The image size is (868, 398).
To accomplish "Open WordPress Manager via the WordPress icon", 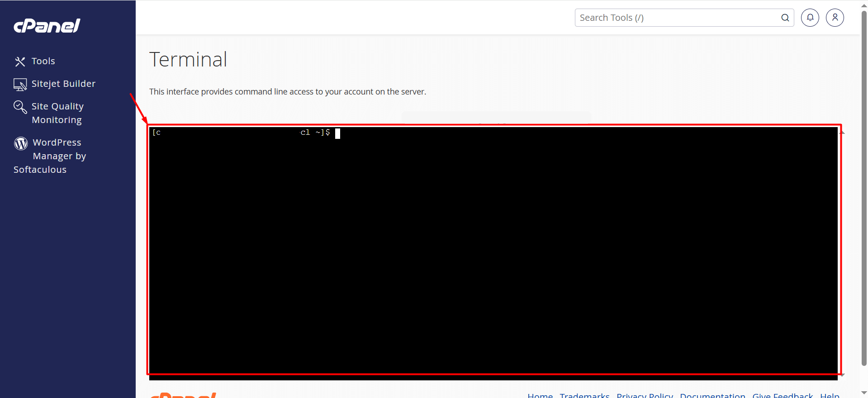I will coord(21,143).
